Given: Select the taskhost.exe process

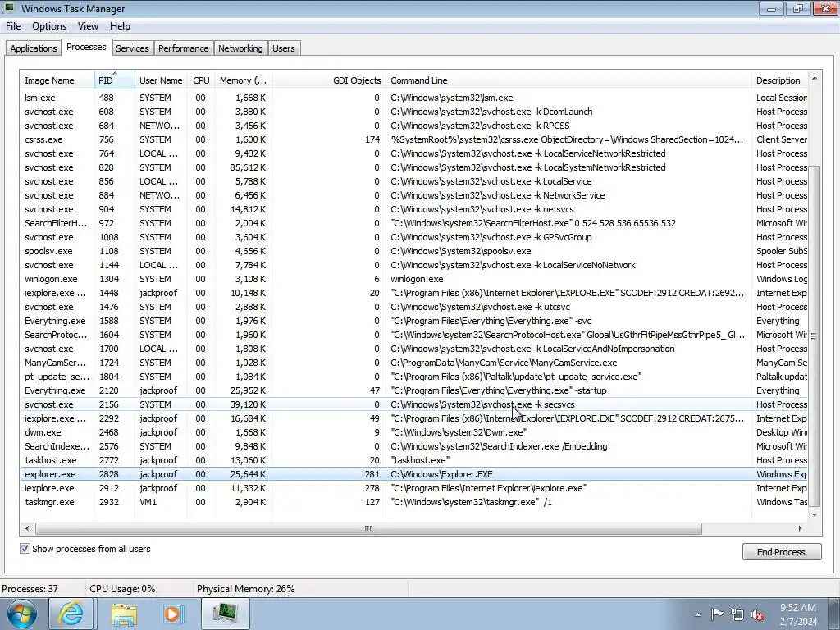Looking at the screenshot, I should pos(413,459).
